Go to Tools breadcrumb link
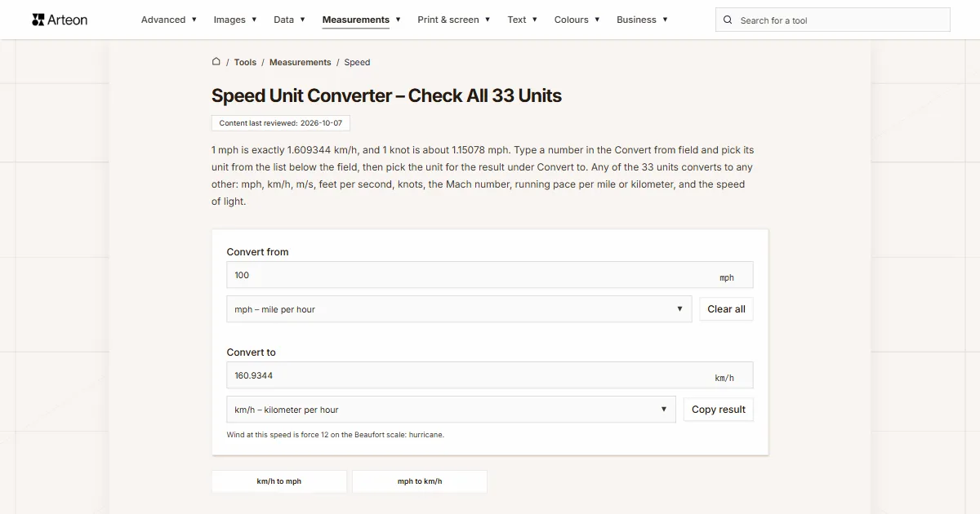 tap(245, 62)
